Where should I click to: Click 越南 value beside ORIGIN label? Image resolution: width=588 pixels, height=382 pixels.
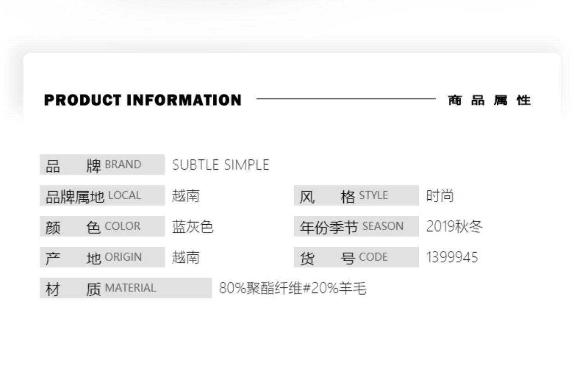(186, 257)
